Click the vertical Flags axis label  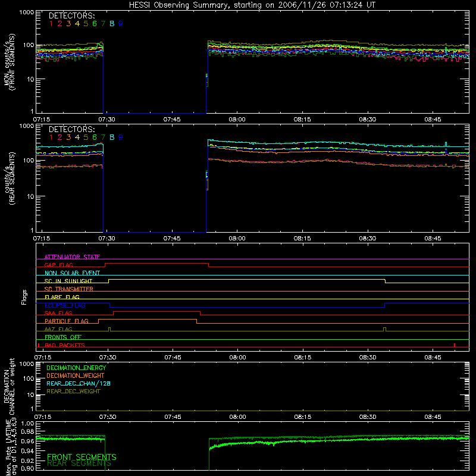tap(24, 297)
